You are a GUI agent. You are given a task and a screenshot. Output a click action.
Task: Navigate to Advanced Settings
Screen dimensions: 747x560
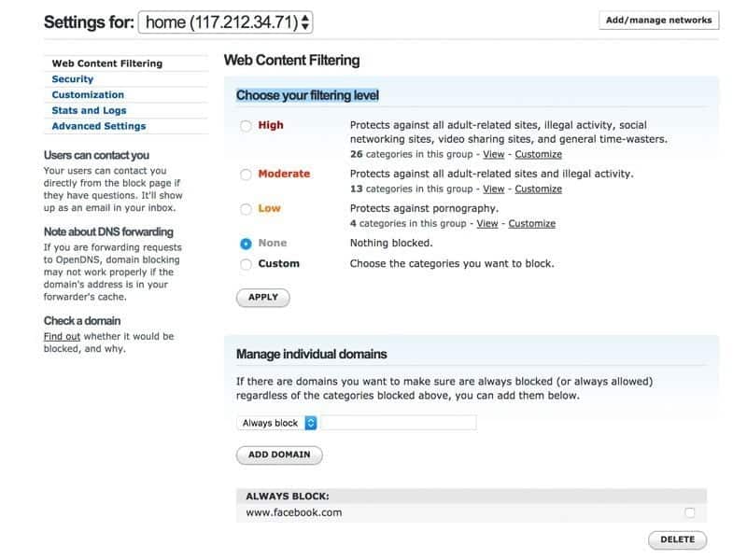pos(98,126)
